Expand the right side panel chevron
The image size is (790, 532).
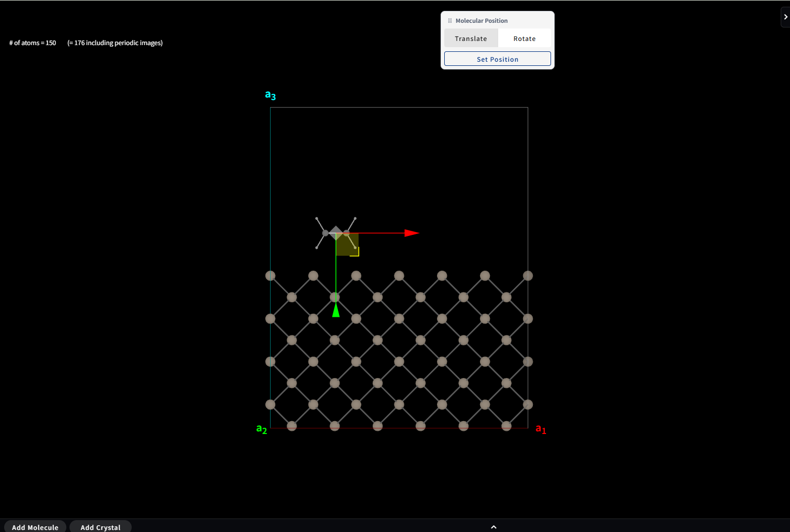tap(785, 17)
